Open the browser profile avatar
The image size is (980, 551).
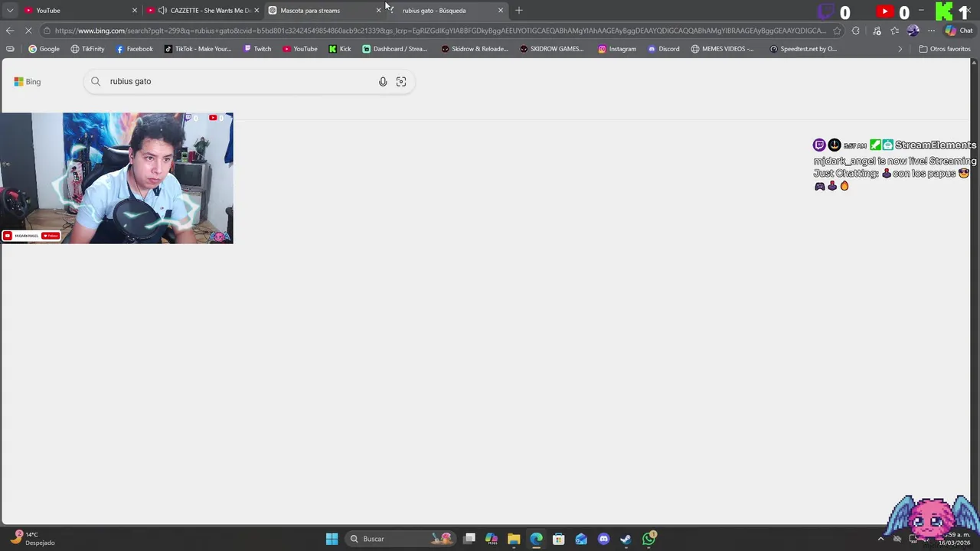(913, 31)
